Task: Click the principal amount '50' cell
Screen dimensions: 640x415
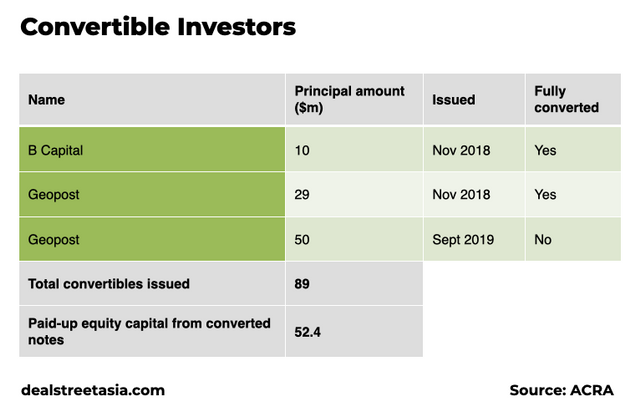Action: [303, 240]
